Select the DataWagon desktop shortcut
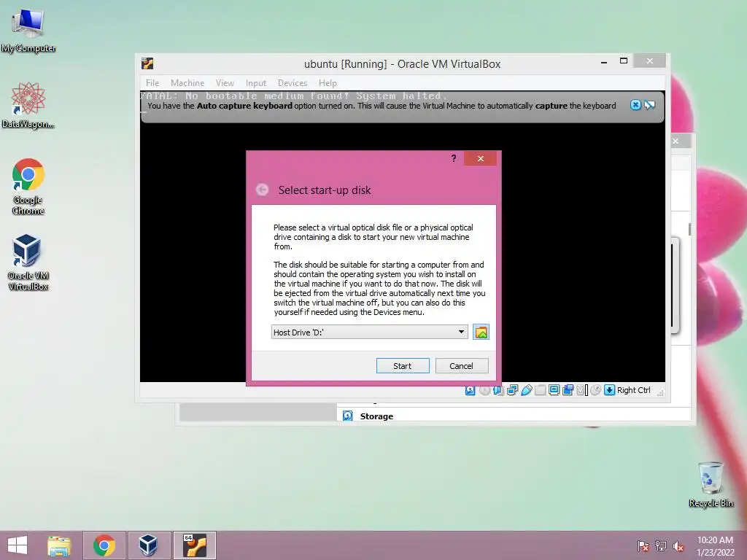 [28, 105]
